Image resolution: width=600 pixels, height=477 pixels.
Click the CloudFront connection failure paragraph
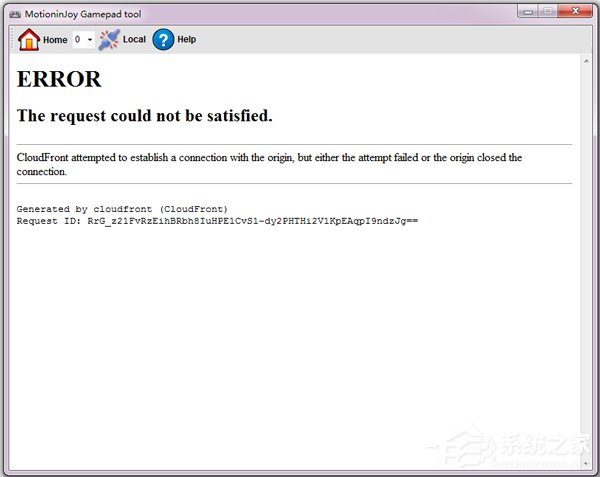[x=269, y=164]
